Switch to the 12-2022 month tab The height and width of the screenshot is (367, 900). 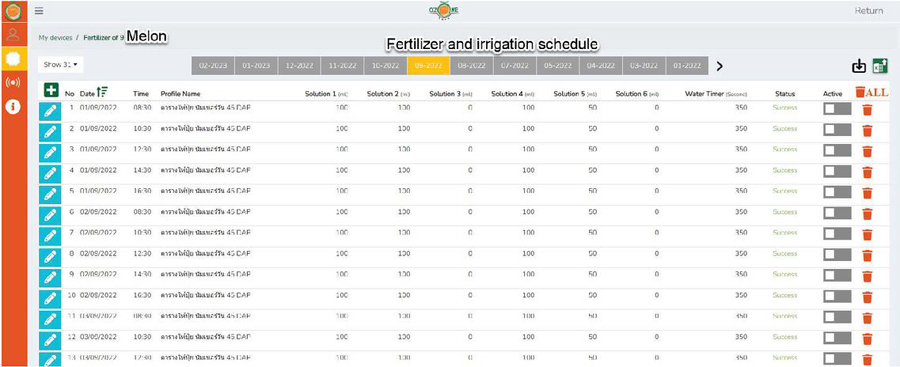click(299, 65)
